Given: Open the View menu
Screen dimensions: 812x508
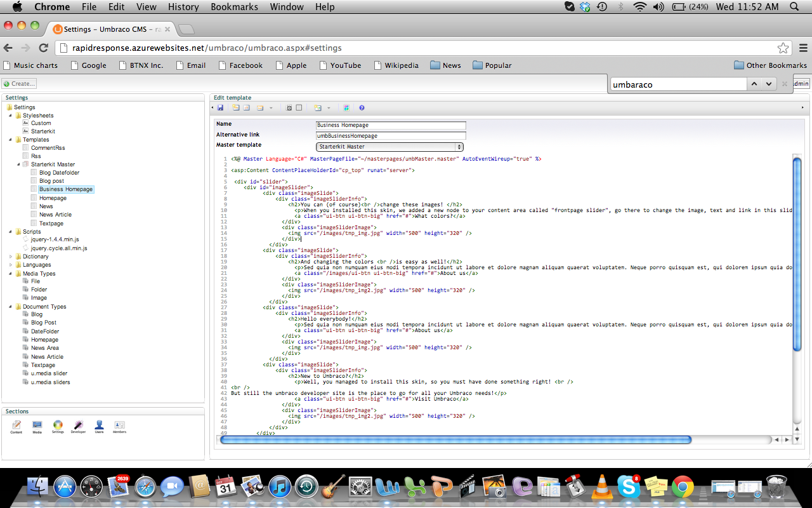Looking at the screenshot, I should tap(147, 7).
